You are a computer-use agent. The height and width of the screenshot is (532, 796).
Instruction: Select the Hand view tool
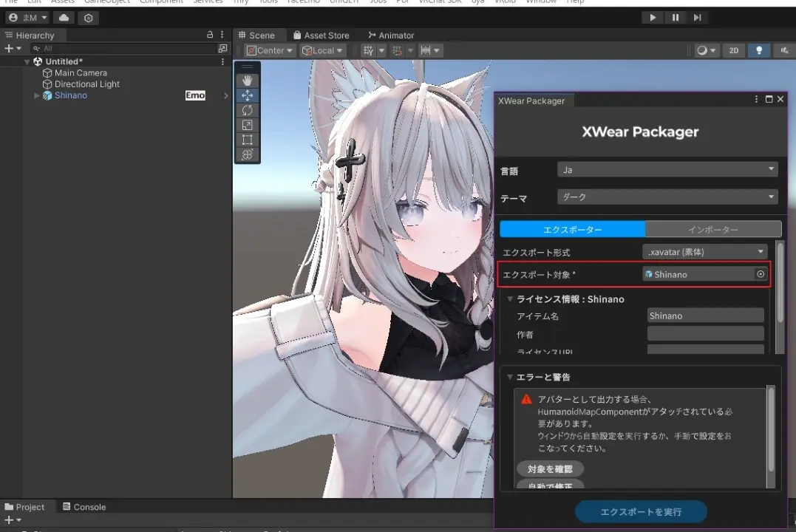248,81
